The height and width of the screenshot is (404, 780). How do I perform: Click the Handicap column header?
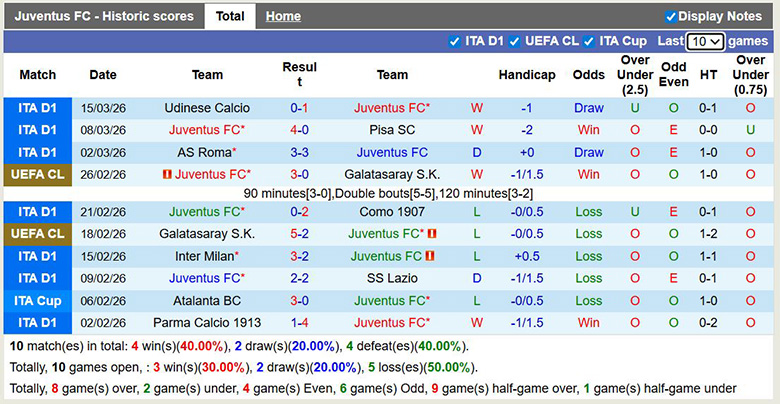[x=527, y=75]
